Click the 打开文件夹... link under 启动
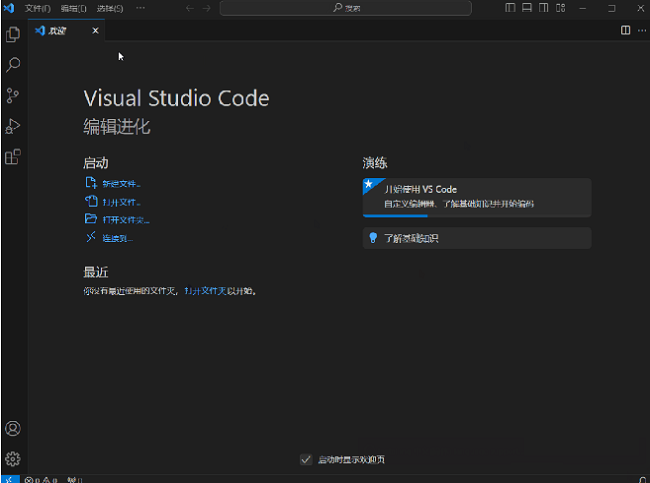The image size is (650, 483). click(125, 219)
